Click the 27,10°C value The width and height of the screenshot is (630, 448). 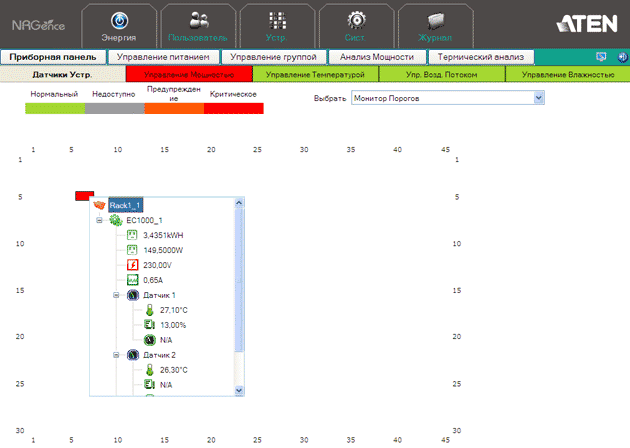pyautogui.click(x=174, y=310)
